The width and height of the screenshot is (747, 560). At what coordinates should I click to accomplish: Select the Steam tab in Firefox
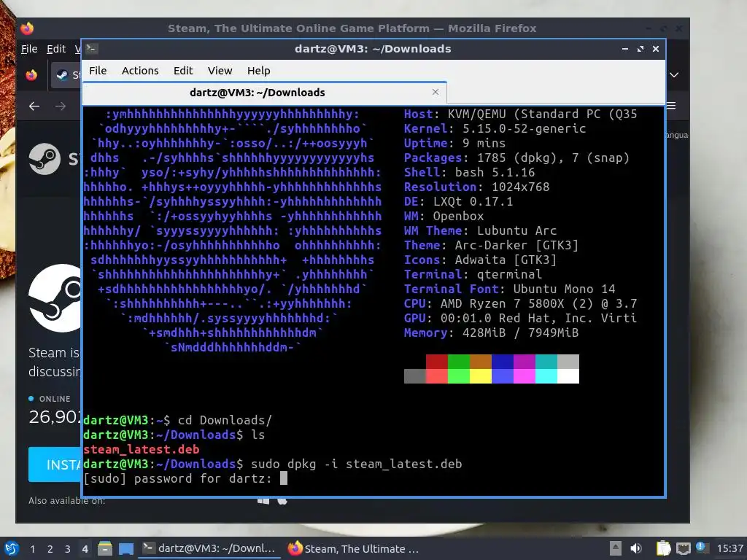(x=66, y=75)
